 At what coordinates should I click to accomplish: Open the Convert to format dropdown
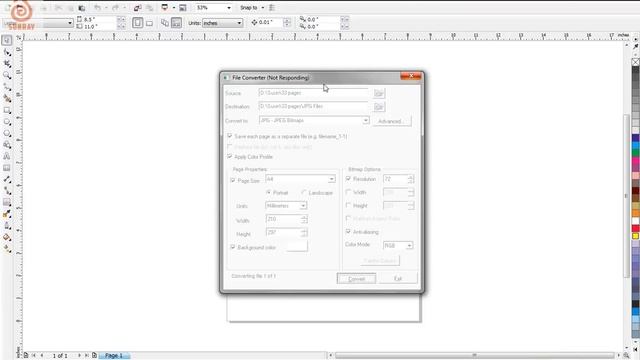tap(366, 120)
